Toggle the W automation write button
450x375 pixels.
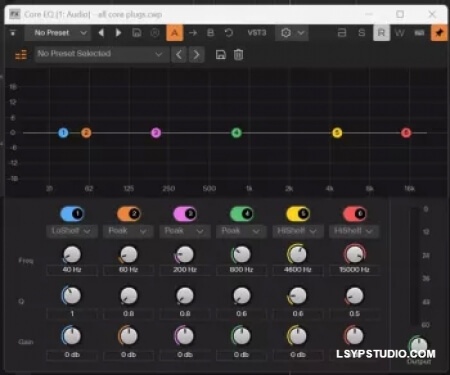pyautogui.click(x=400, y=33)
